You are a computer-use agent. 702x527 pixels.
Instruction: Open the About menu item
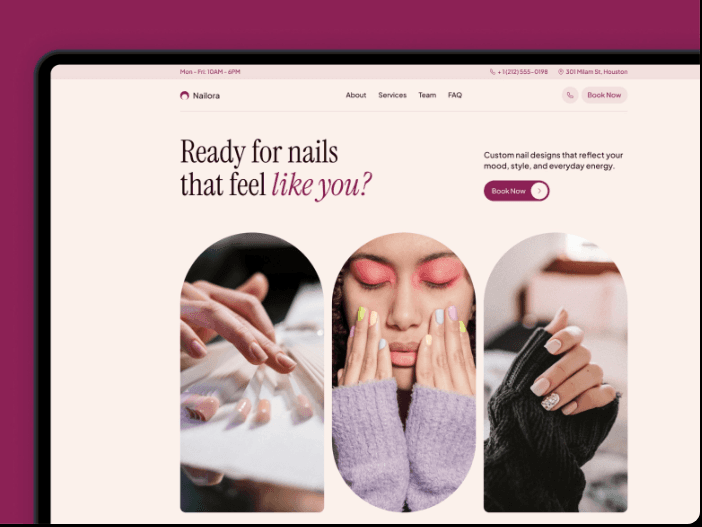pos(356,95)
